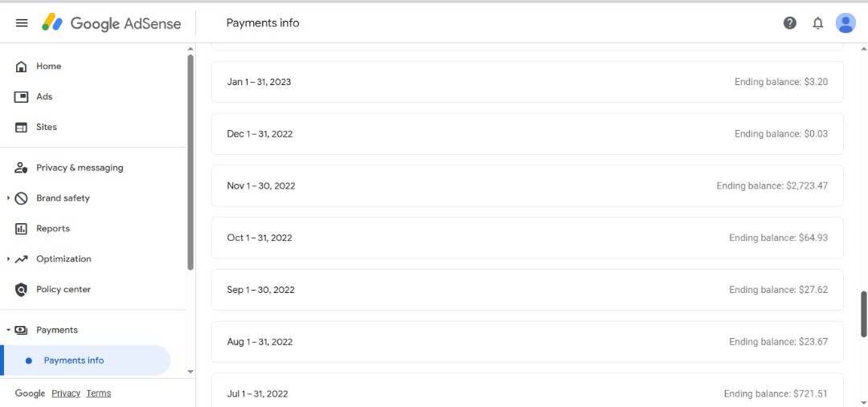Open the Help question mark icon
This screenshot has height=407, width=868.
[x=790, y=23]
